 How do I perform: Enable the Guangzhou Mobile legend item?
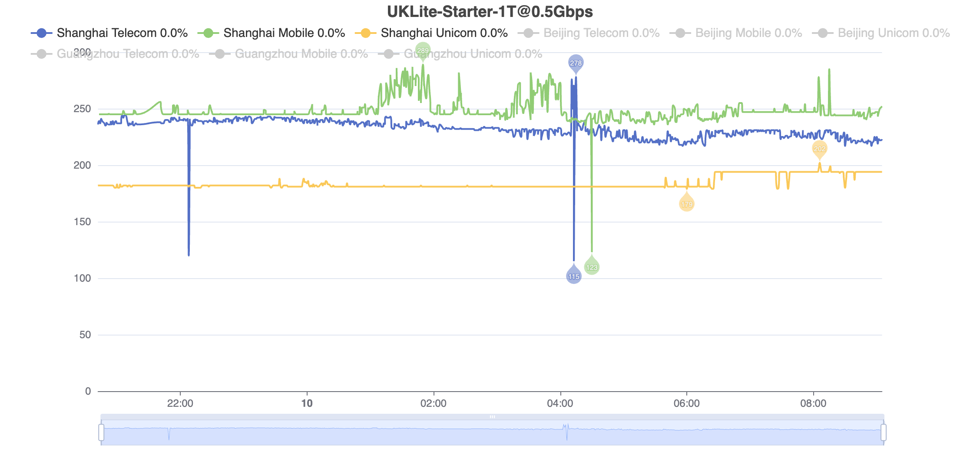[288, 54]
